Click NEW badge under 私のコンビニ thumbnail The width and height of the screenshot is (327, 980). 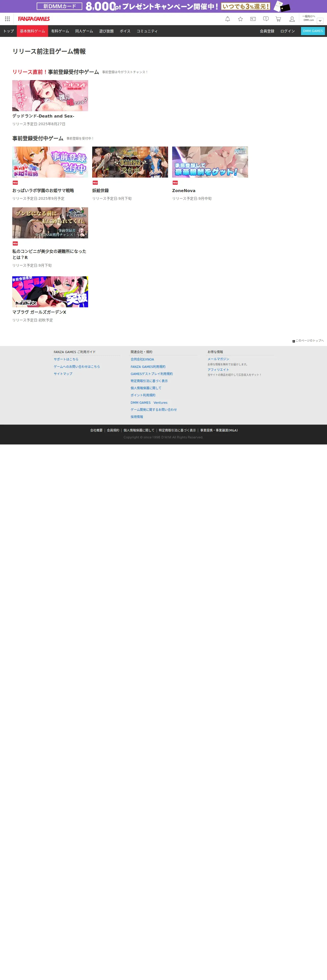click(x=15, y=243)
